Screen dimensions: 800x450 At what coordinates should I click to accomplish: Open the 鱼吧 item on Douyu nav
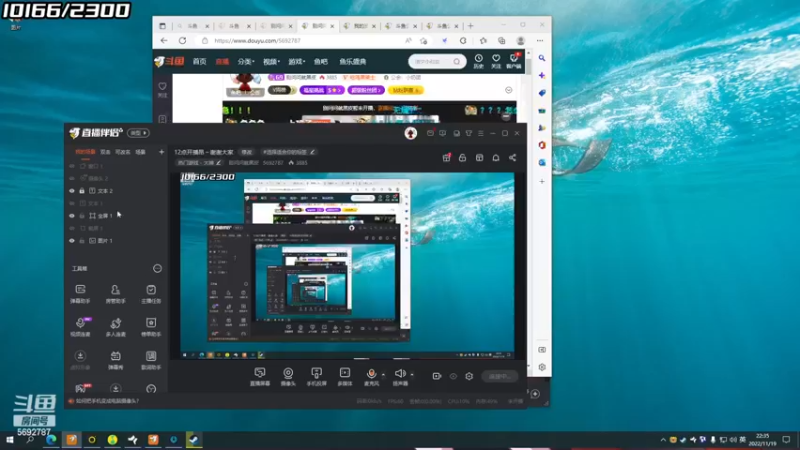coord(321,62)
